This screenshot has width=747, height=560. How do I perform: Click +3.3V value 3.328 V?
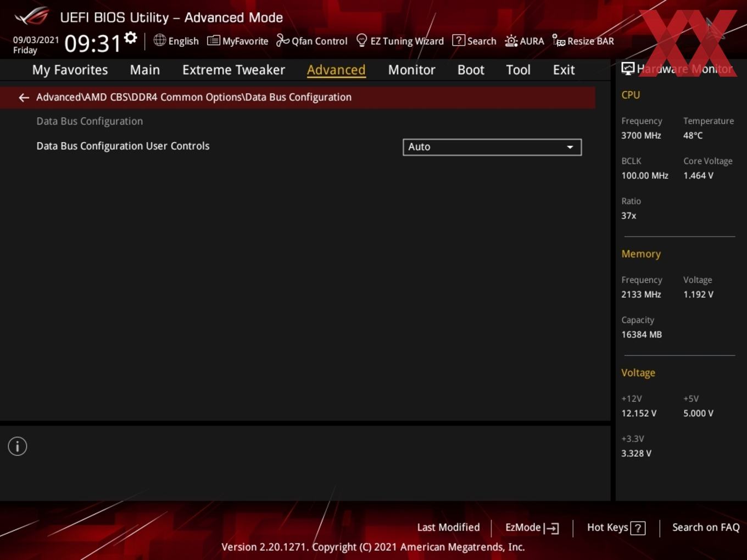coord(636,453)
